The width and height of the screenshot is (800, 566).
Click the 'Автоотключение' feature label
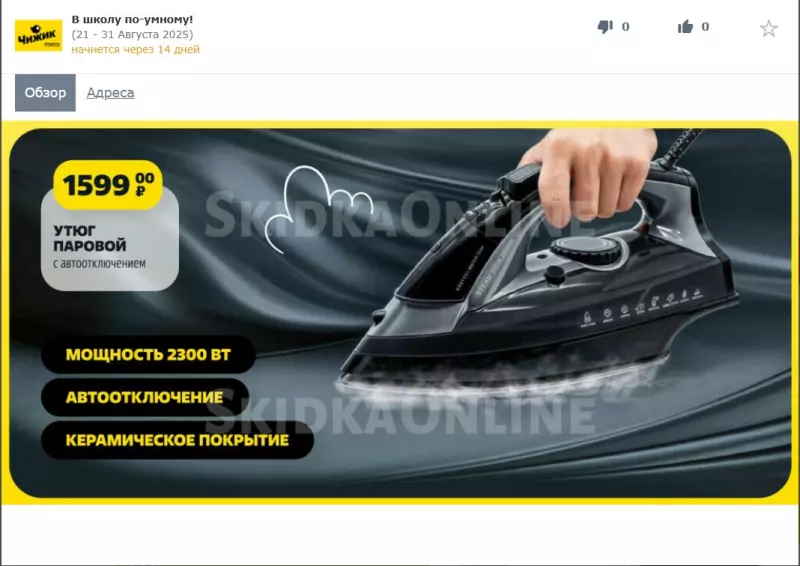[x=144, y=397]
